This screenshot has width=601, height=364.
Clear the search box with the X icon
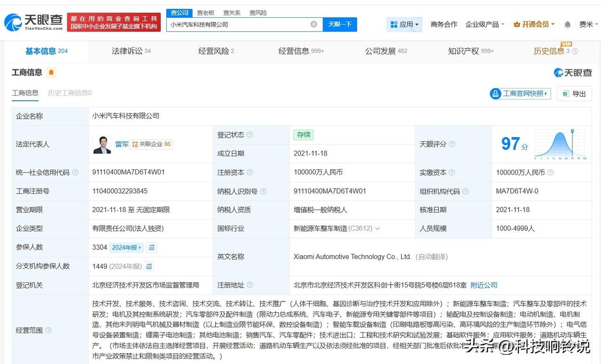point(314,24)
